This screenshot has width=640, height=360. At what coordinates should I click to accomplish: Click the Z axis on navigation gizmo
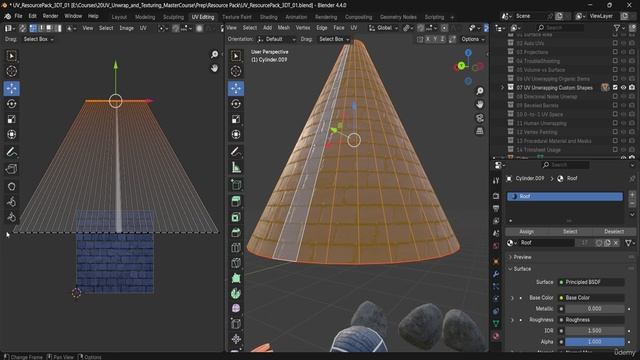pos(468,53)
